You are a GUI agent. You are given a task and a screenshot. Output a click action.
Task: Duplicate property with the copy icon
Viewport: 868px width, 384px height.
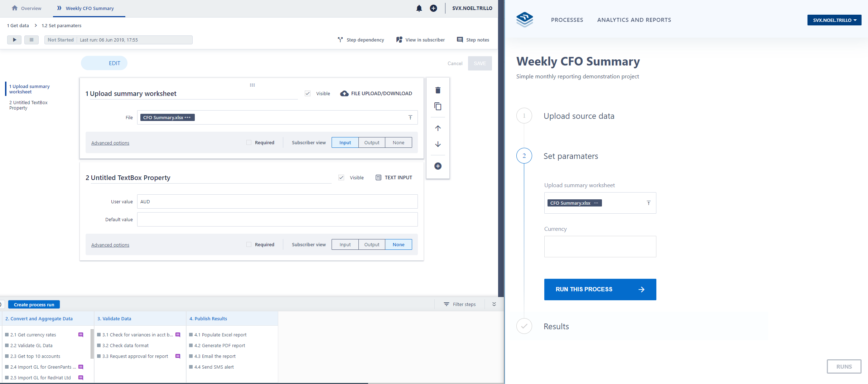(438, 106)
